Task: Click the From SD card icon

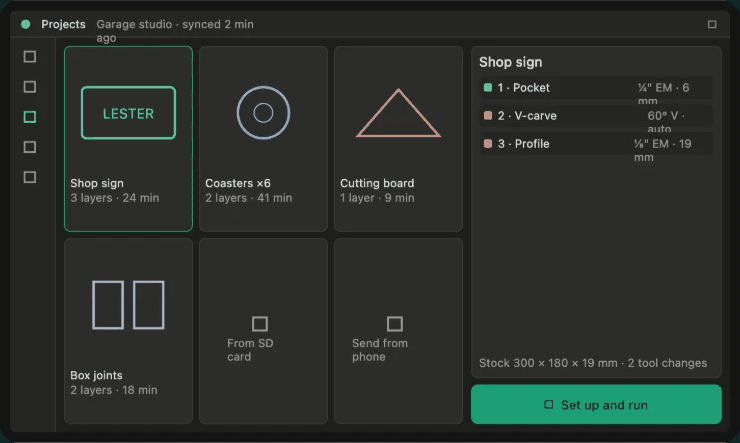Action: click(260, 324)
